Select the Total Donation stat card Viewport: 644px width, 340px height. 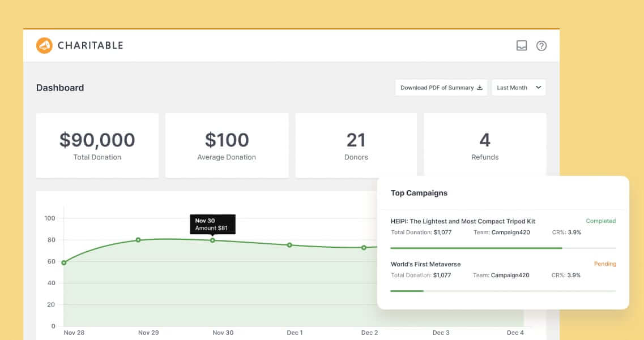pyautogui.click(x=97, y=145)
